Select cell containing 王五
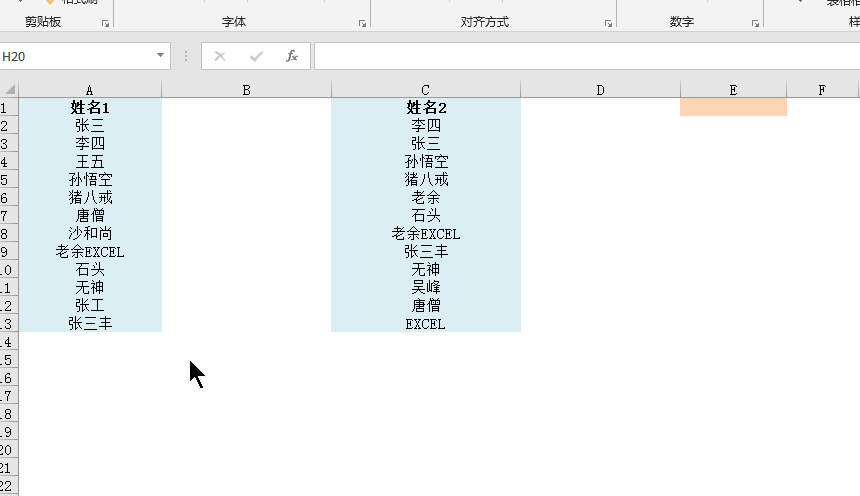The image size is (860, 496). pos(90,162)
